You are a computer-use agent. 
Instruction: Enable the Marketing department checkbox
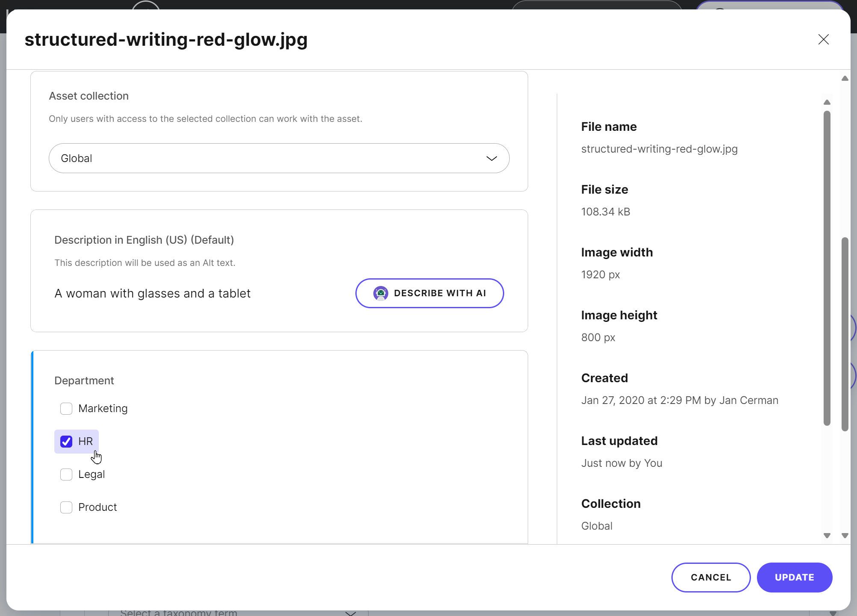tap(66, 409)
